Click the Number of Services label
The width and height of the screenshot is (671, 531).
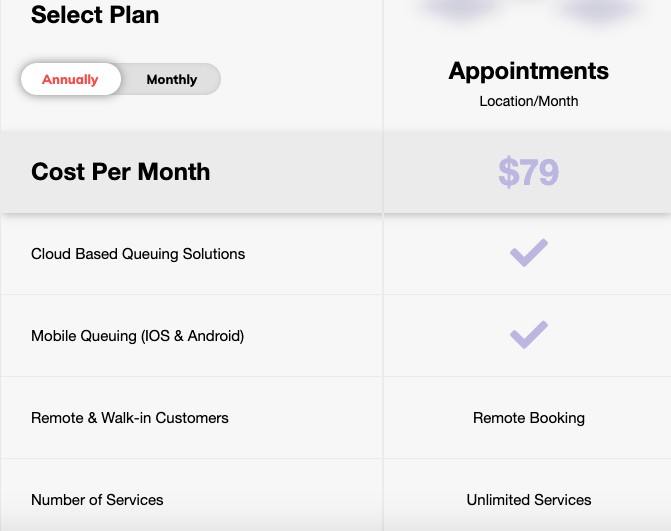click(x=97, y=500)
